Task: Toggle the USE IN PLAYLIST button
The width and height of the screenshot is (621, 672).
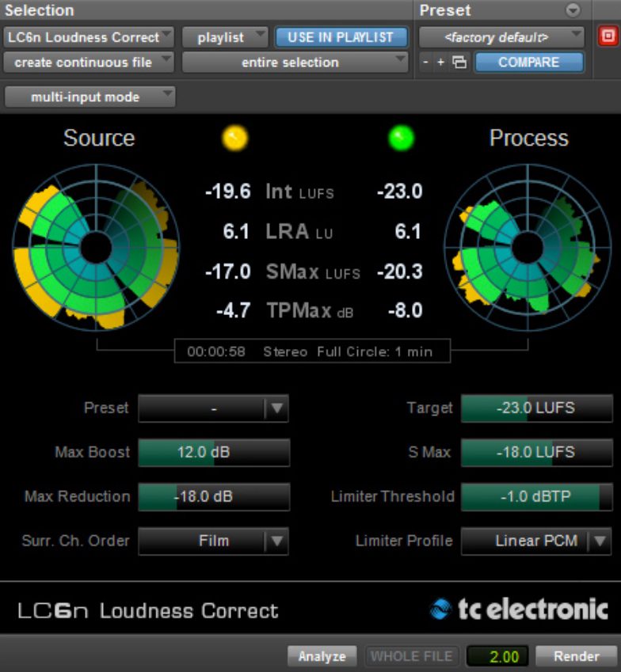Action: pyautogui.click(x=341, y=37)
